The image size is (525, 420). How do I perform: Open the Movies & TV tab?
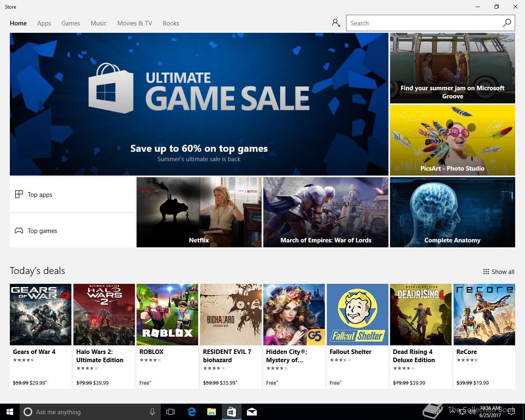point(135,23)
